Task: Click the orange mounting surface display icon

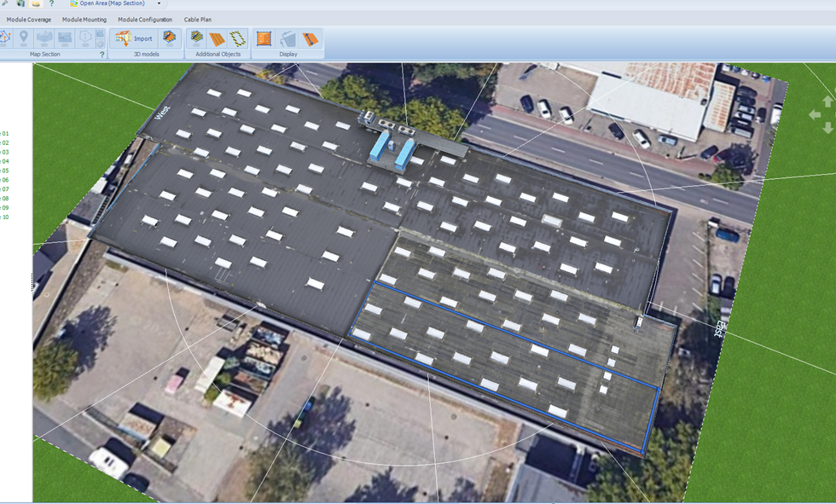Action: [264, 38]
